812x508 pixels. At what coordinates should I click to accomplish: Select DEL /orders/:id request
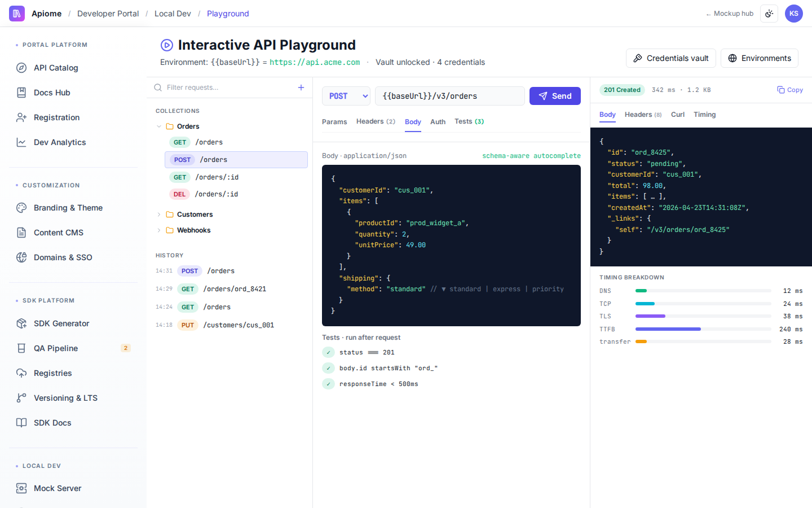pos(236,194)
